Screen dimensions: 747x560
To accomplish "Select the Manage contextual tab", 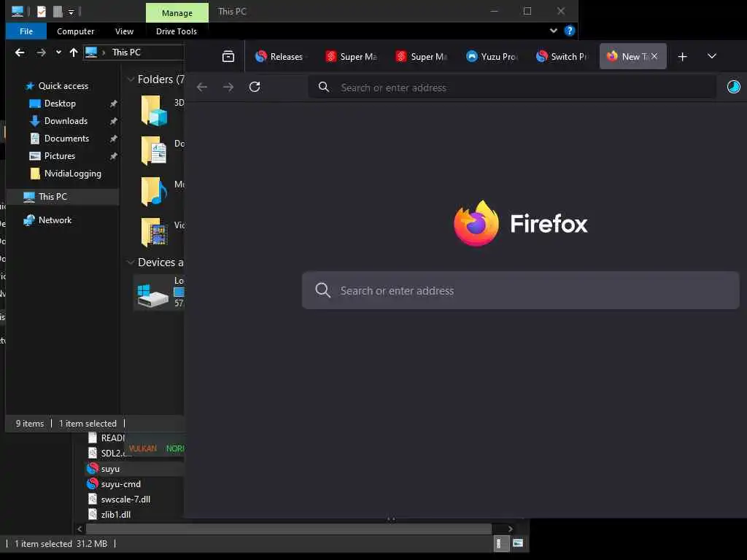I will click(x=177, y=13).
